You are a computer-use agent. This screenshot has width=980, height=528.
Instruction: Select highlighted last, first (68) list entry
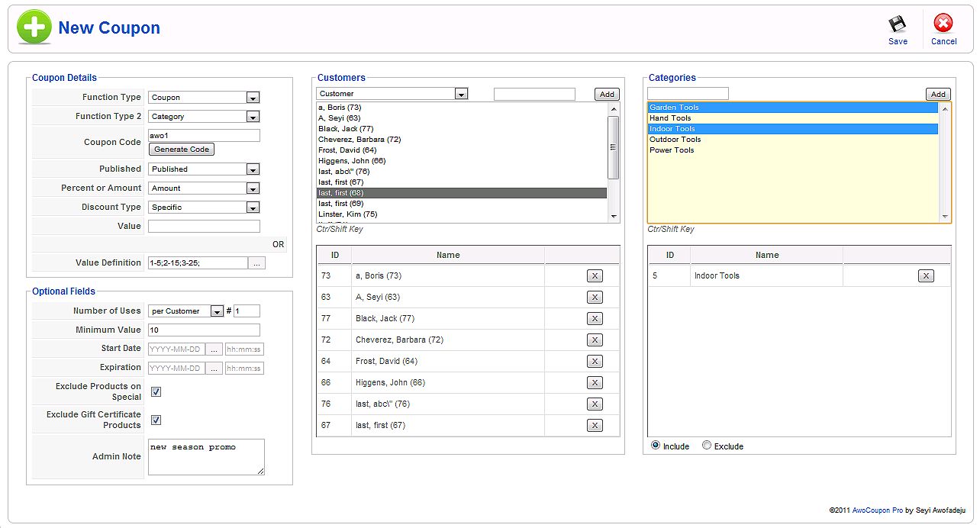click(x=462, y=193)
